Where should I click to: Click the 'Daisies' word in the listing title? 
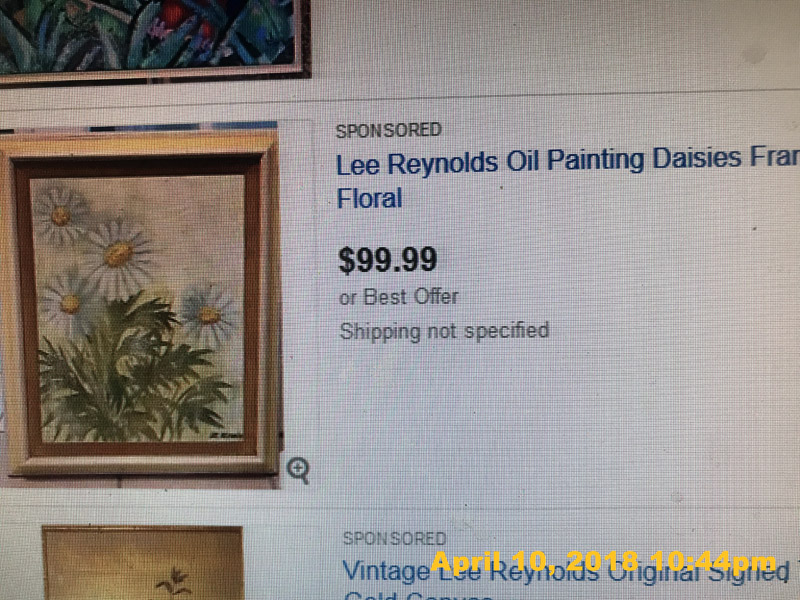coord(697,158)
